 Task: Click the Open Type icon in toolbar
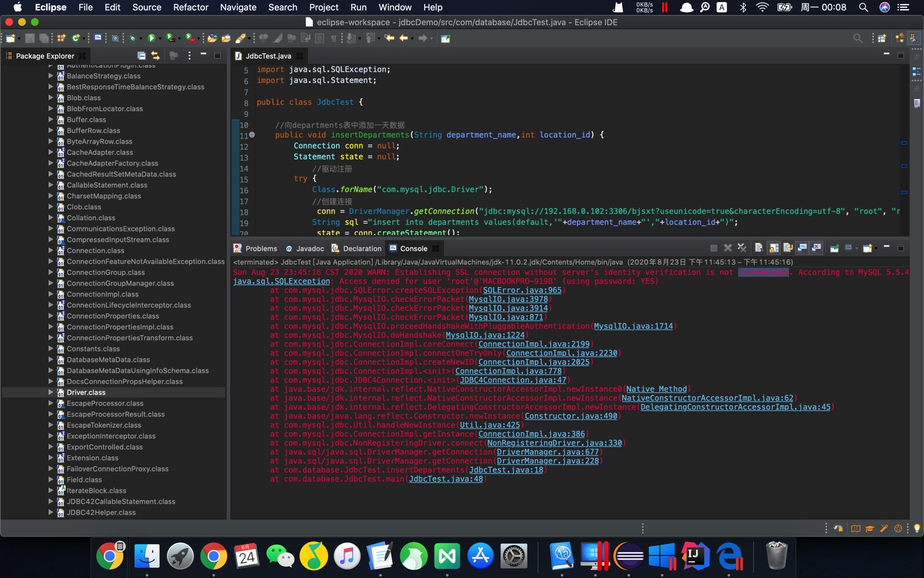point(212,39)
